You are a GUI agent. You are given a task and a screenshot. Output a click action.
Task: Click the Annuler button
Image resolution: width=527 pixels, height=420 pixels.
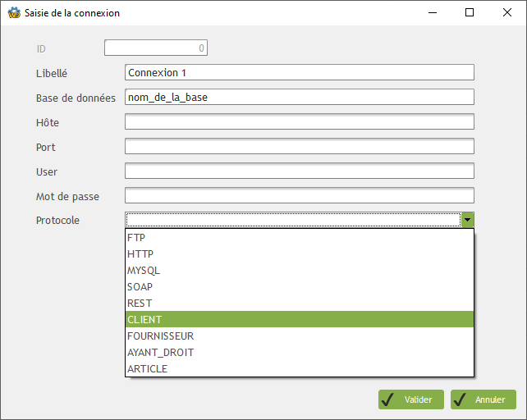coord(483,399)
